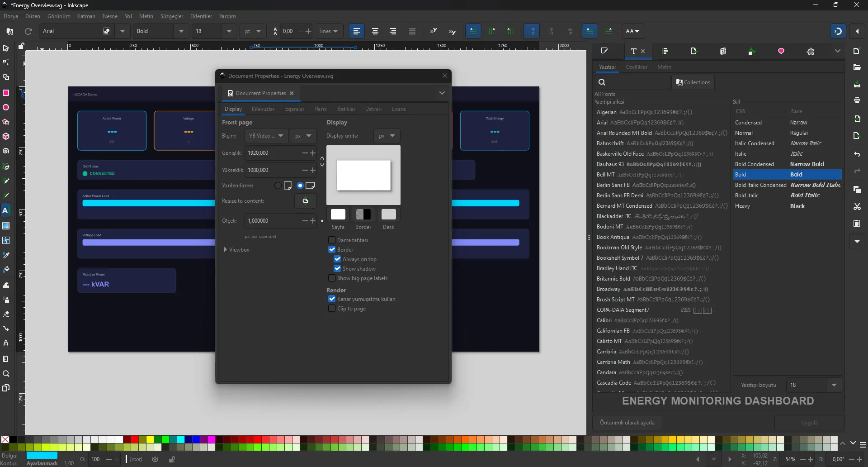The height and width of the screenshot is (467, 868).
Task: Select the Rectangle tool
Action: [x=6, y=93]
